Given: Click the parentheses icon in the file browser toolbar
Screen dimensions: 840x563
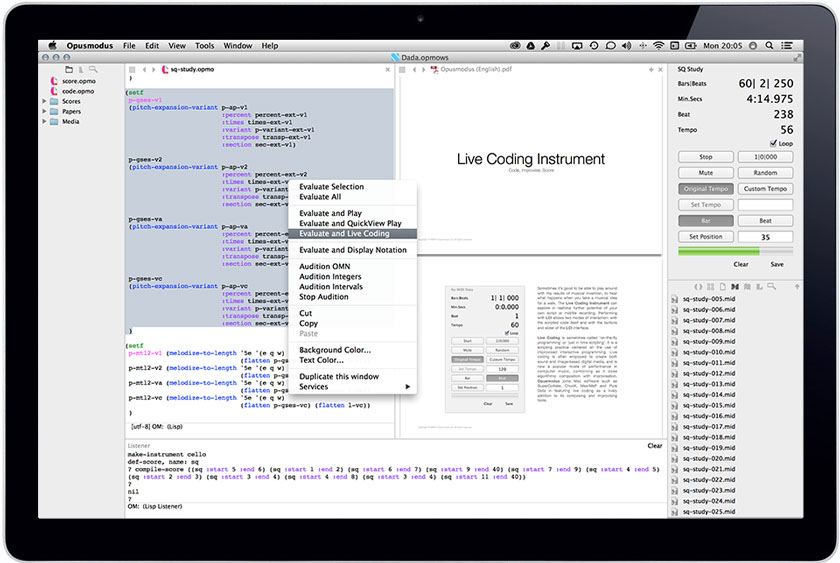Looking at the screenshot, I should pyautogui.click(x=698, y=287).
